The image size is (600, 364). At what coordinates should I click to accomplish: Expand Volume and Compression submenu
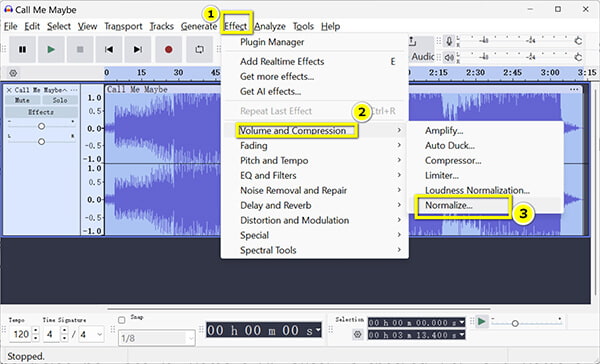[315, 131]
